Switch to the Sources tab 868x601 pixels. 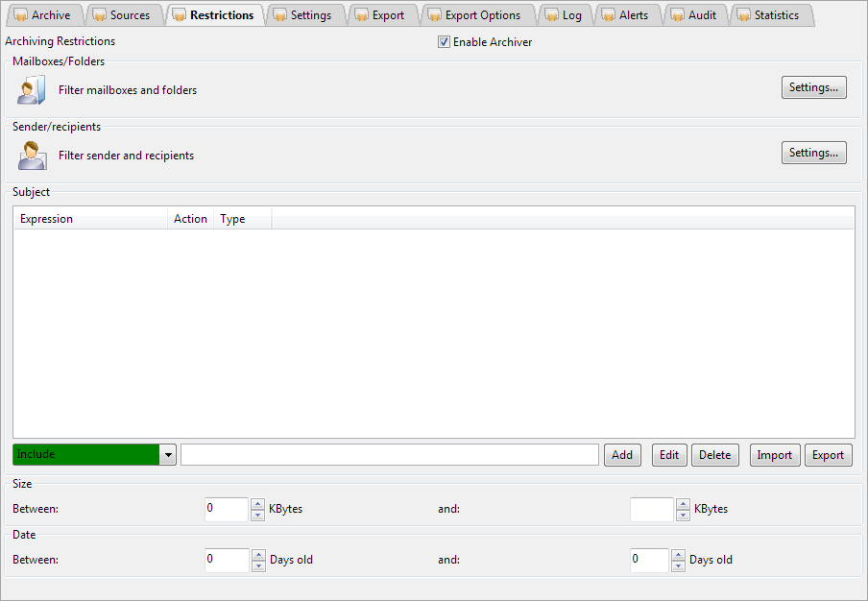(122, 15)
